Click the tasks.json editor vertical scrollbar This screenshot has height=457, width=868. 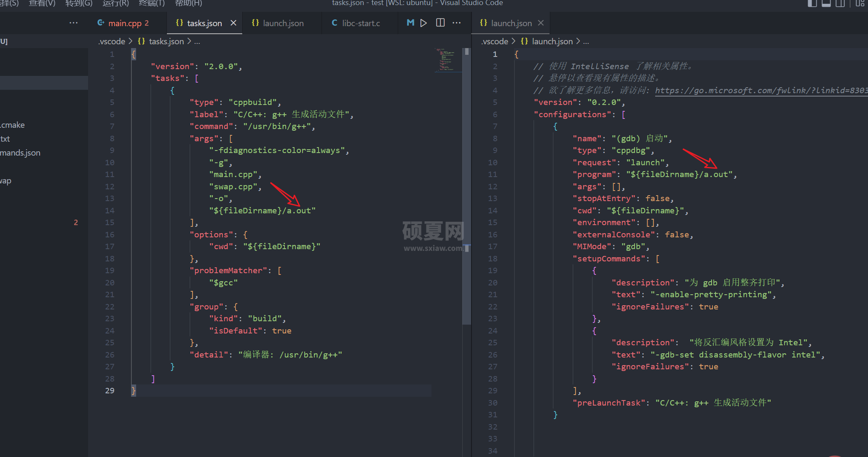(467, 185)
